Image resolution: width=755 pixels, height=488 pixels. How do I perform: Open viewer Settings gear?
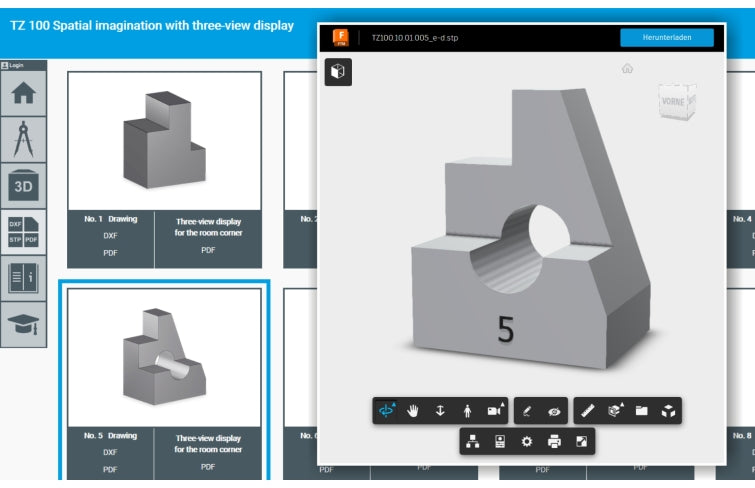[527, 441]
